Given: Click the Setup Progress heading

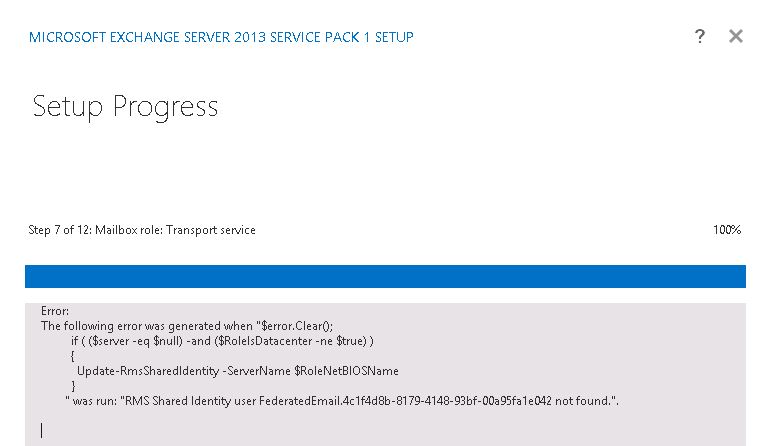Looking at the screenshot, I should [125, 107].
